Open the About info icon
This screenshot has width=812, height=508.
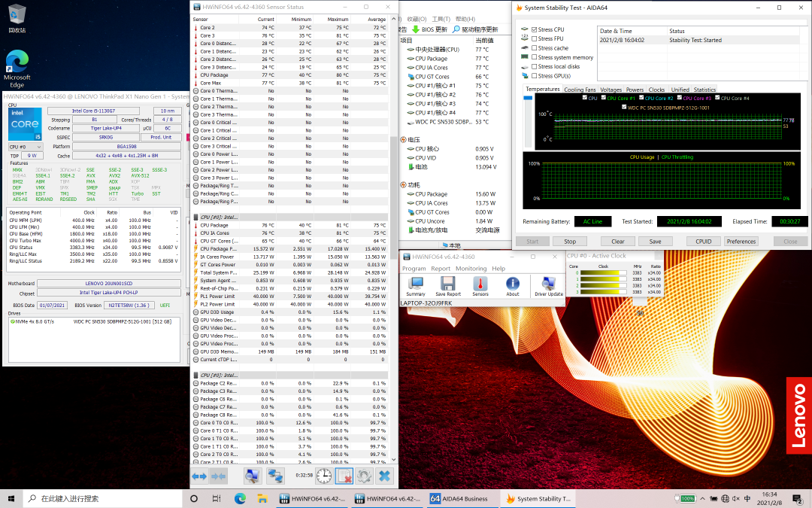click(512, 285)
